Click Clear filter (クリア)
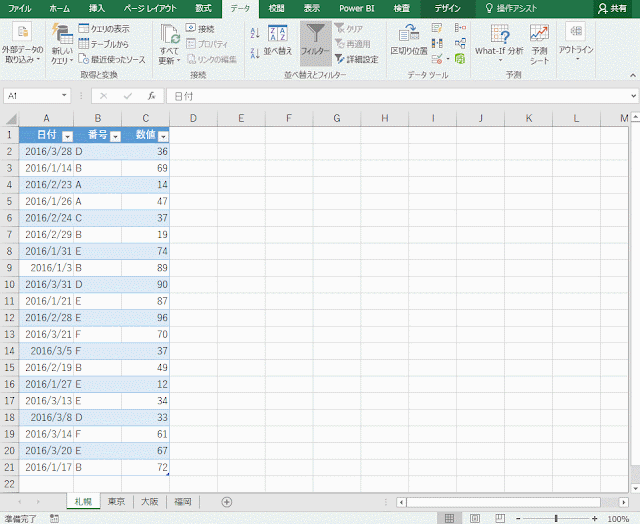640x524 pixels. (x=348, y=29)
